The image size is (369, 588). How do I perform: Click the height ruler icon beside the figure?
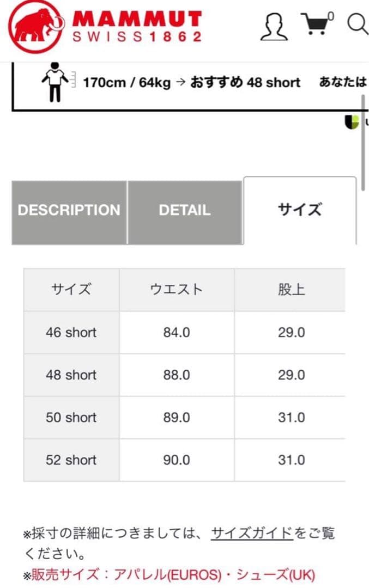click(71, 80)
